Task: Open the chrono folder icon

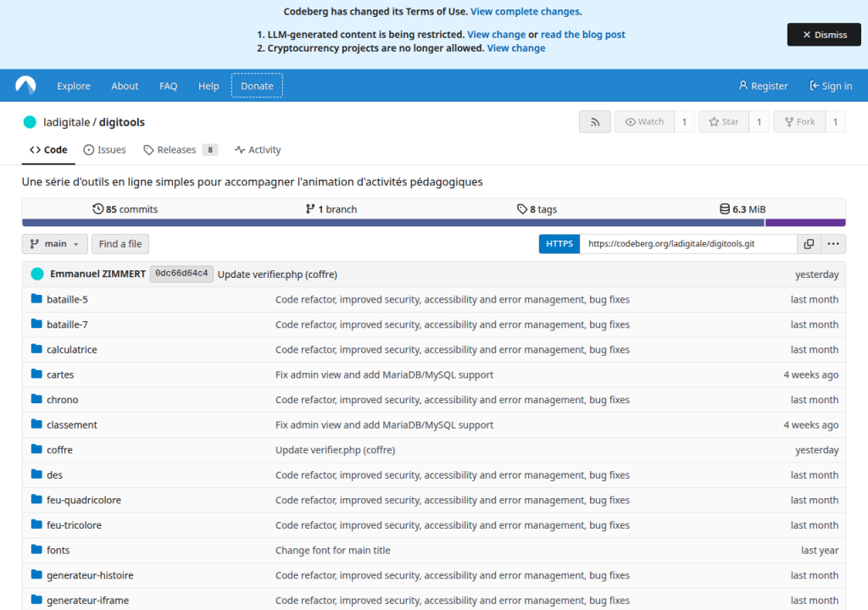Action: pos(36,399)
